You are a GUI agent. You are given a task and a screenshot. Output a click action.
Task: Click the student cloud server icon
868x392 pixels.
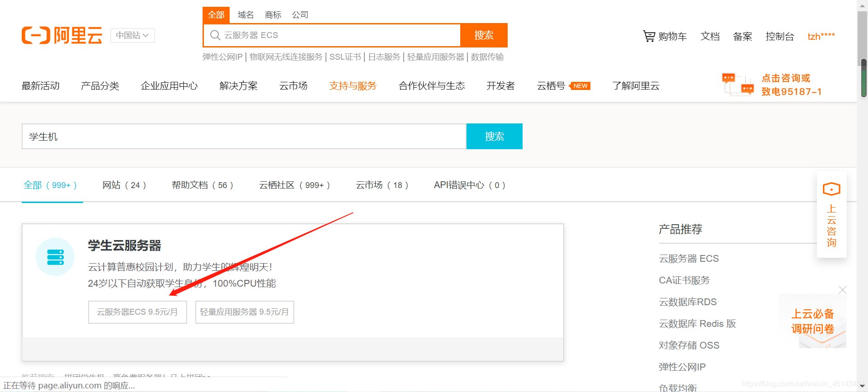pyautogui.click(x=55, y=257)
